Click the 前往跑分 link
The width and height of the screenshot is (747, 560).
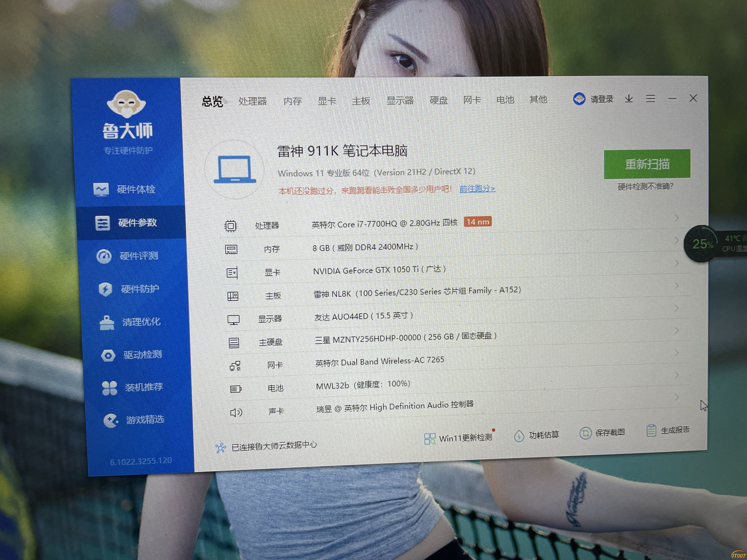pos(477,189)
